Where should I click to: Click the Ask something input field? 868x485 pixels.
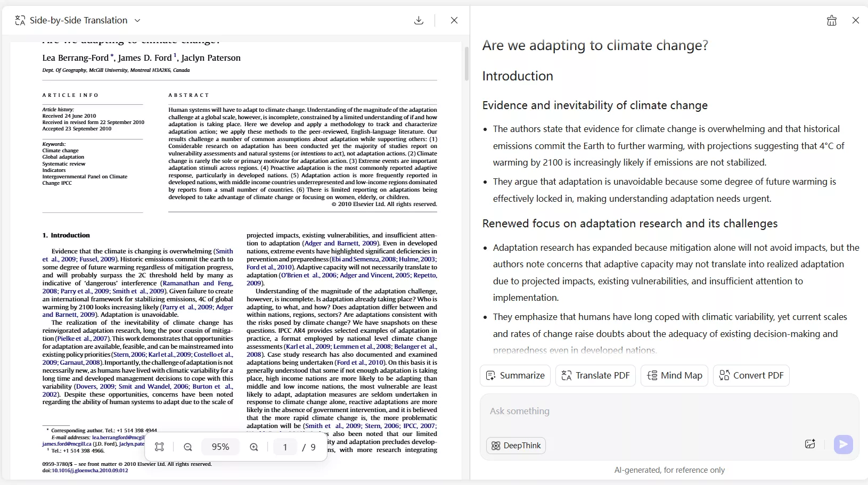[586, 411]
